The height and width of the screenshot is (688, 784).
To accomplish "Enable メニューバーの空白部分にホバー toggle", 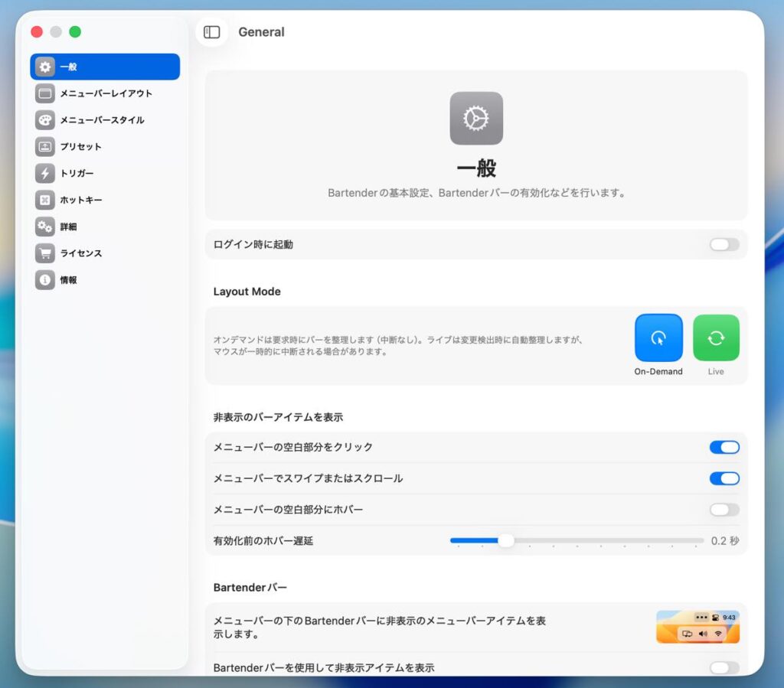I will tap(724, 510).
